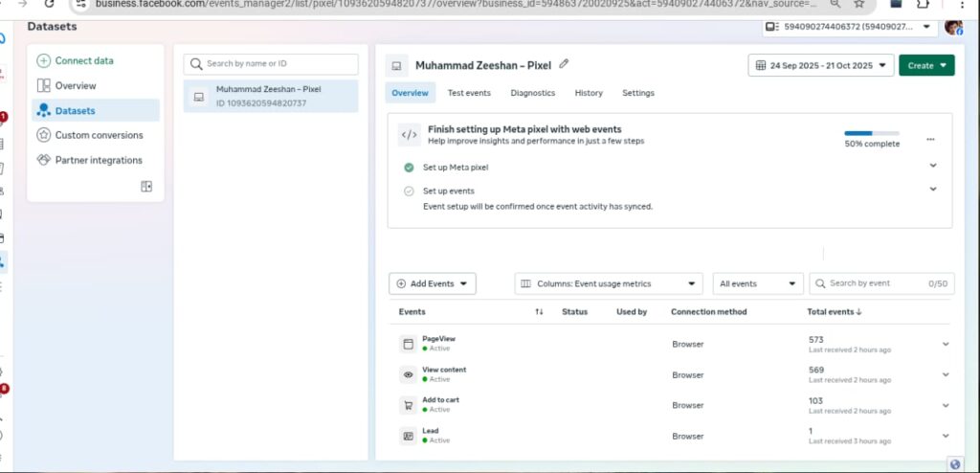Switch to the Diagnostics tab
The image size is (980, 473).
point(532,93)
